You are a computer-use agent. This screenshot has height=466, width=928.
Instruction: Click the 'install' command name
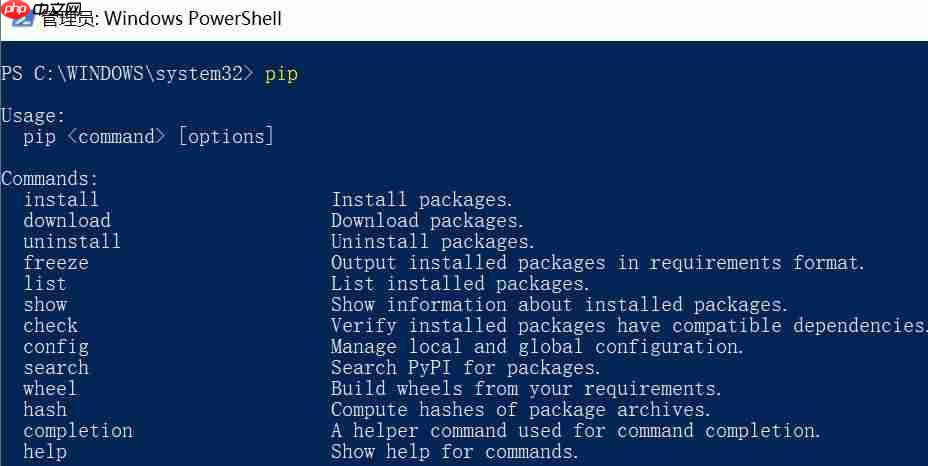pos(61,200)
